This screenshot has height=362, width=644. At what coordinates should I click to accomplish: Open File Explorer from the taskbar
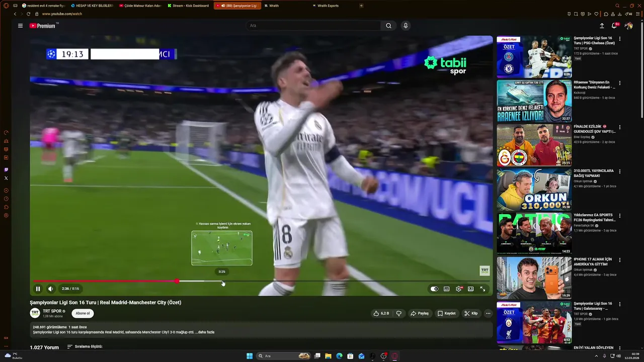[328, 356]
